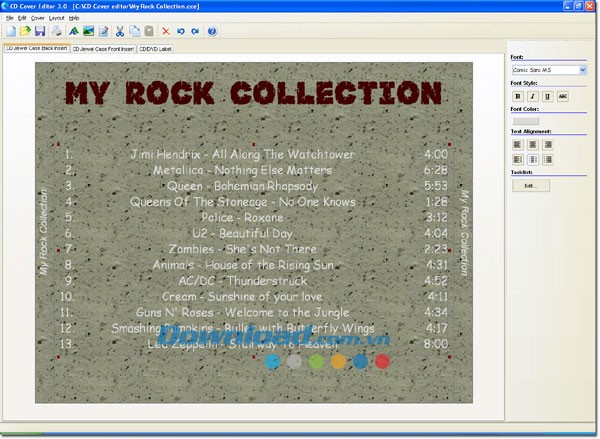600x439 pixels.
Task: Create a new cover with the blank page icon
Action: 11,31
